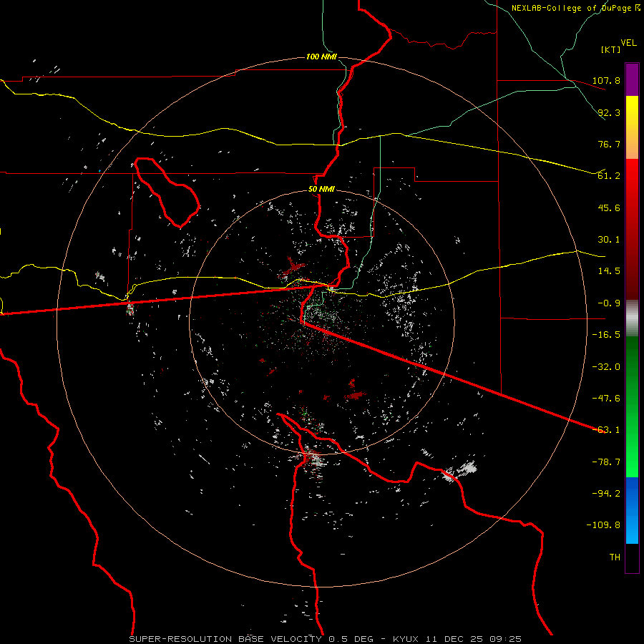Click the blue band of the velocity scale
644x644 pixels.
[632, 510]
